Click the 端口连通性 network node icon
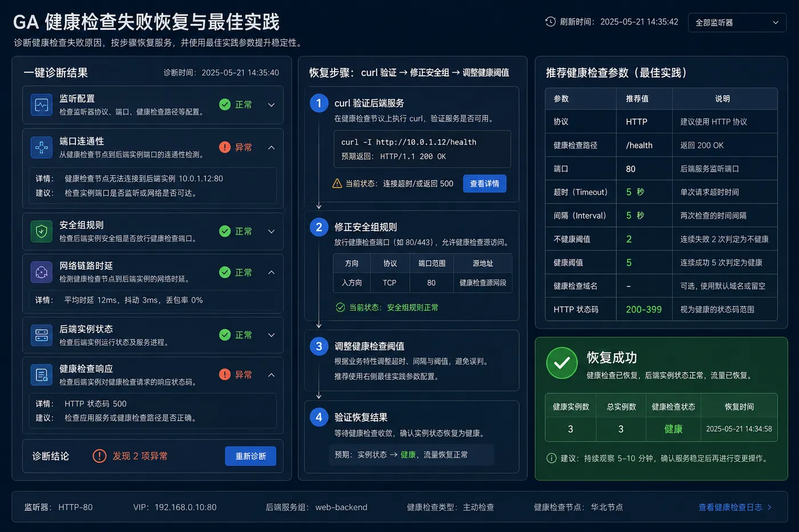Viewport: 799px width, 532px height. pyautogui.click(x=42, y=148)
